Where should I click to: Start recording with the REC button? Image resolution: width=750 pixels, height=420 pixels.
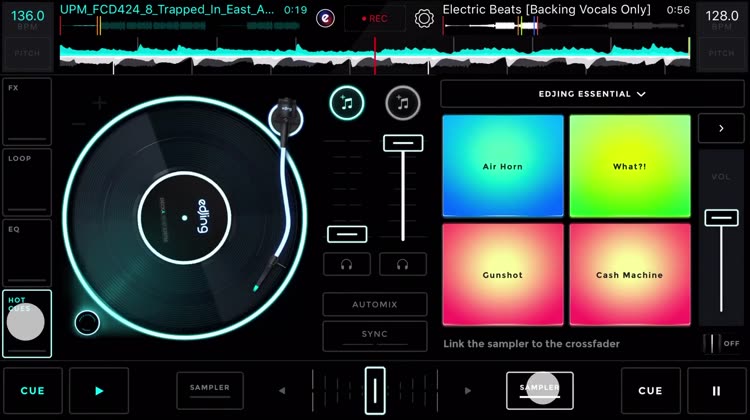pos(375,19)
